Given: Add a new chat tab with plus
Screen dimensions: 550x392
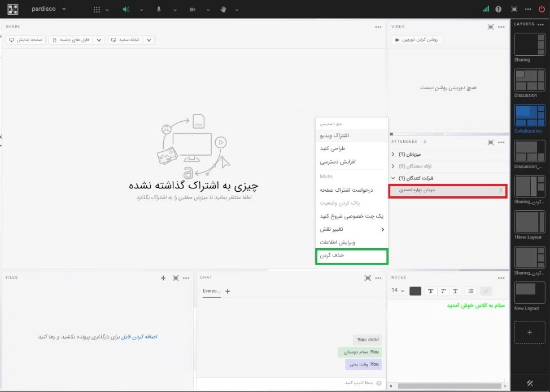Looking at the screenshot, I should [x=228, y=291].
